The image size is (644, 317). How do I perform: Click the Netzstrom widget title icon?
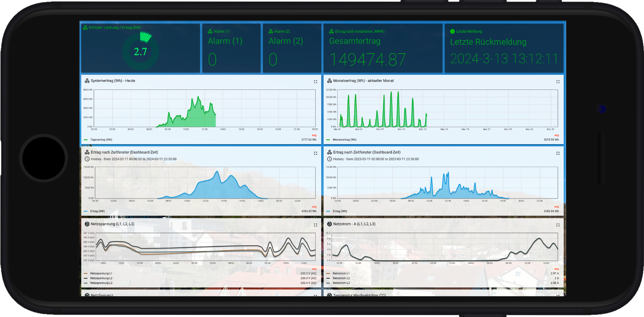click(329, 224)
